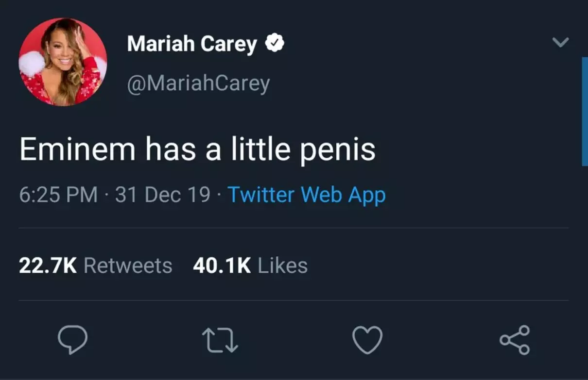Click the 22.7K retweet count number
This screenshot has width=588, height=380.
(48, 266)
